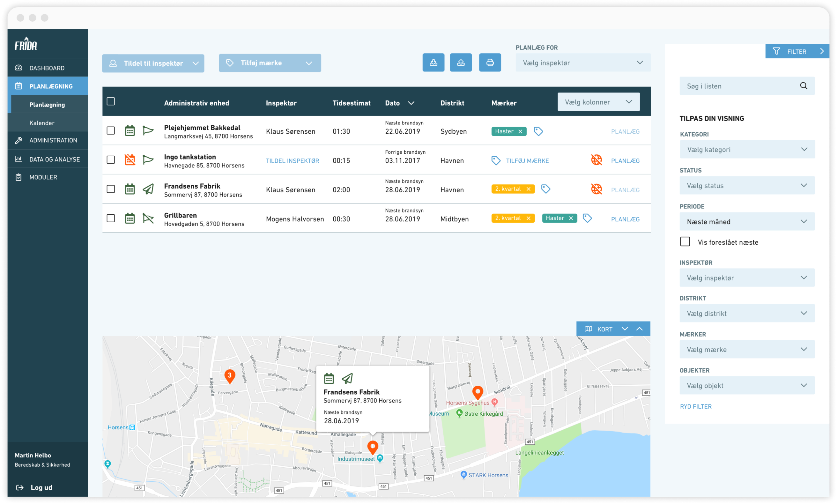Check Ingo tankstation row checkbox
The height and width of the screenshot is (504, 837).
tap(111, 159)
